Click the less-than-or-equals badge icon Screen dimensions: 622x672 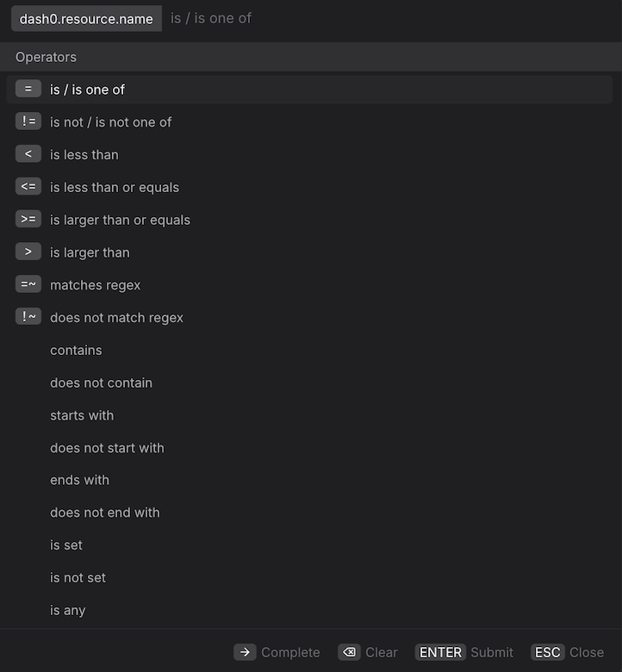point(28,187)
